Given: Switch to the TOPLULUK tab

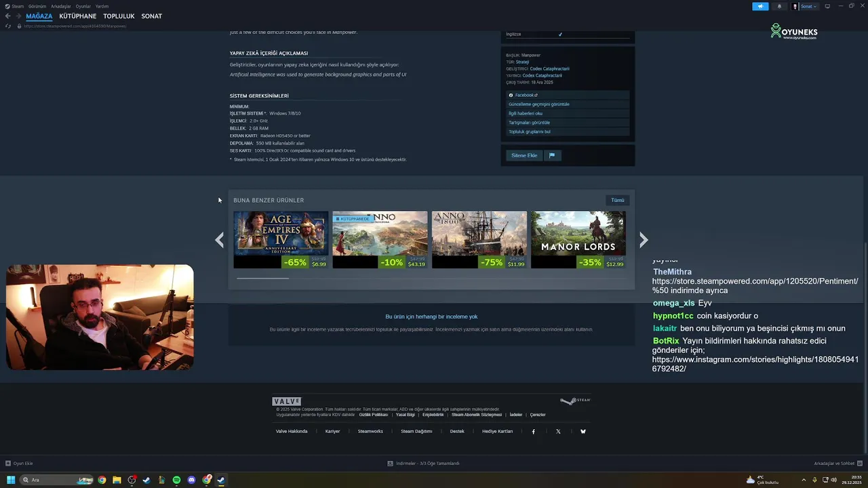Looking at the screenshot, I should point(119,16).
